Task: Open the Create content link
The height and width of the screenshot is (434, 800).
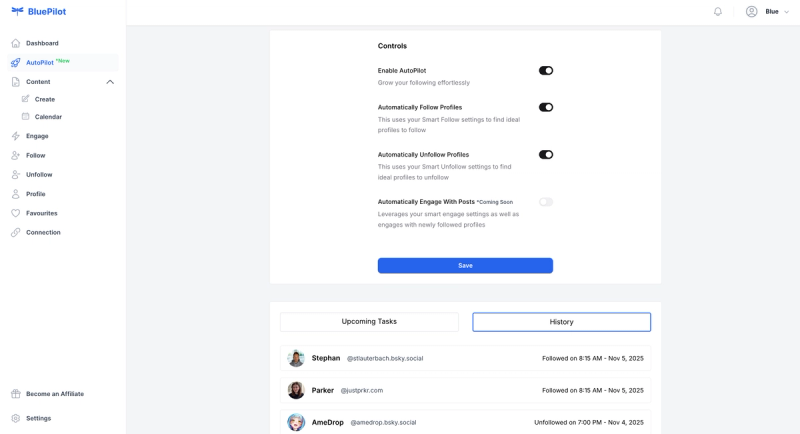Action: [x=45, y=99]
